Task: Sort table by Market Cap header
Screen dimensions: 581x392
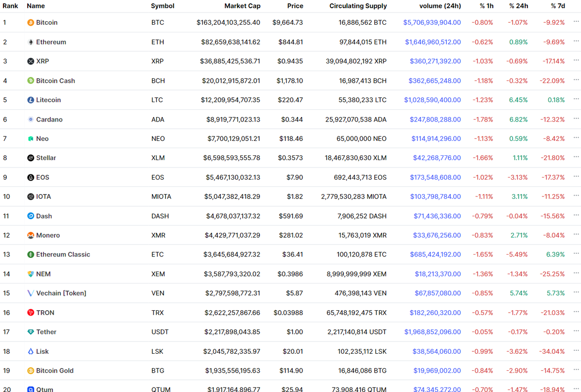Action: 242,6
